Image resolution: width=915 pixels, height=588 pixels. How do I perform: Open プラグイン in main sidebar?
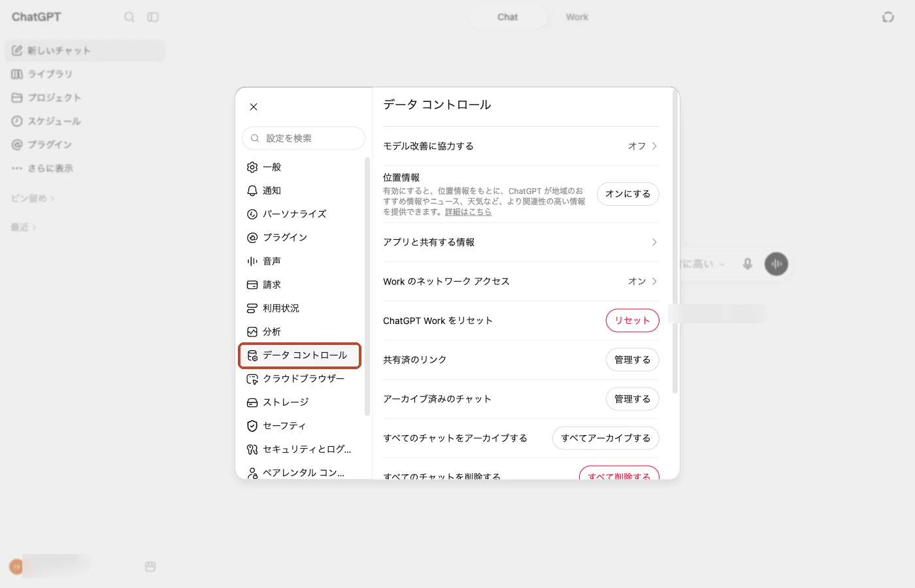tap(85, 145)
